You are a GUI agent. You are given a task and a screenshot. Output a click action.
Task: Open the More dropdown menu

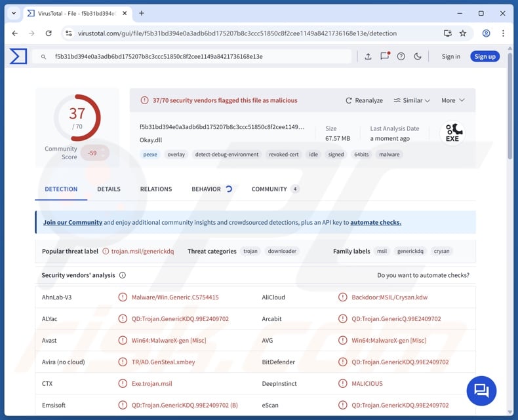[452, 100]
